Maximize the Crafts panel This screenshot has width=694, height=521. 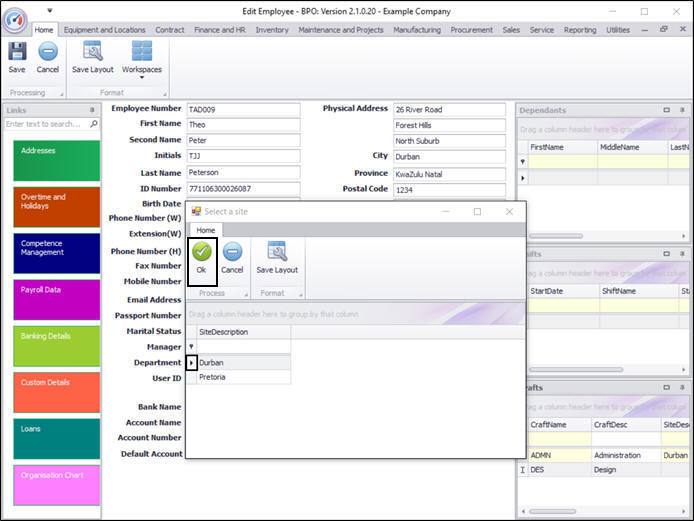[x=667, y=387]
